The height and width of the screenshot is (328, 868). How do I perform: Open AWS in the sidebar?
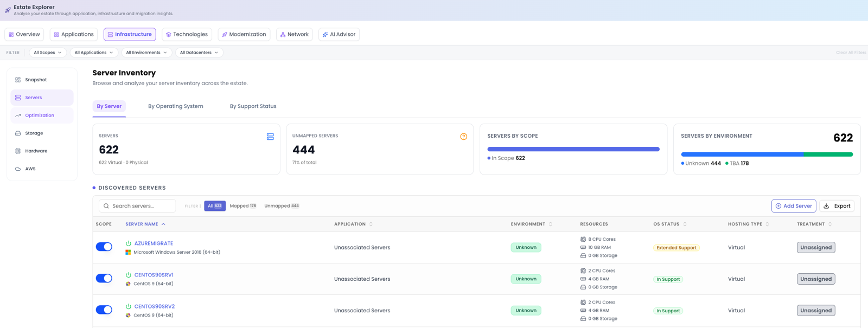point(42,169)
